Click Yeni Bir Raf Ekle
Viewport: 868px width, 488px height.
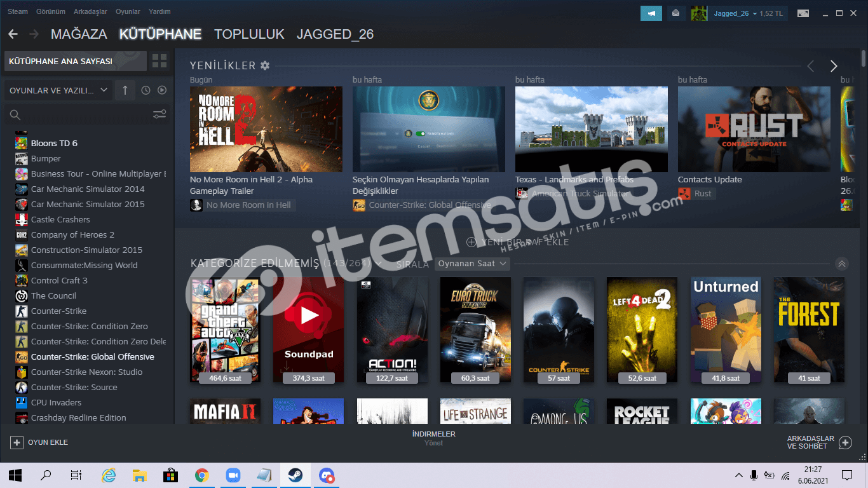pyautogui.click(x=518, y=242)
